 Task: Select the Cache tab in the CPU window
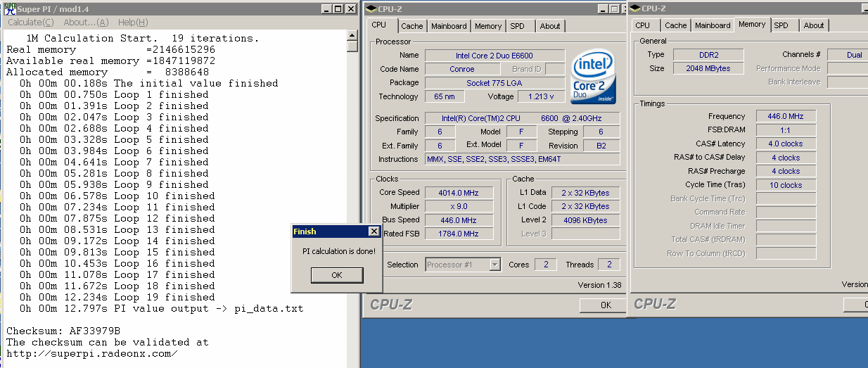(412, 26)
